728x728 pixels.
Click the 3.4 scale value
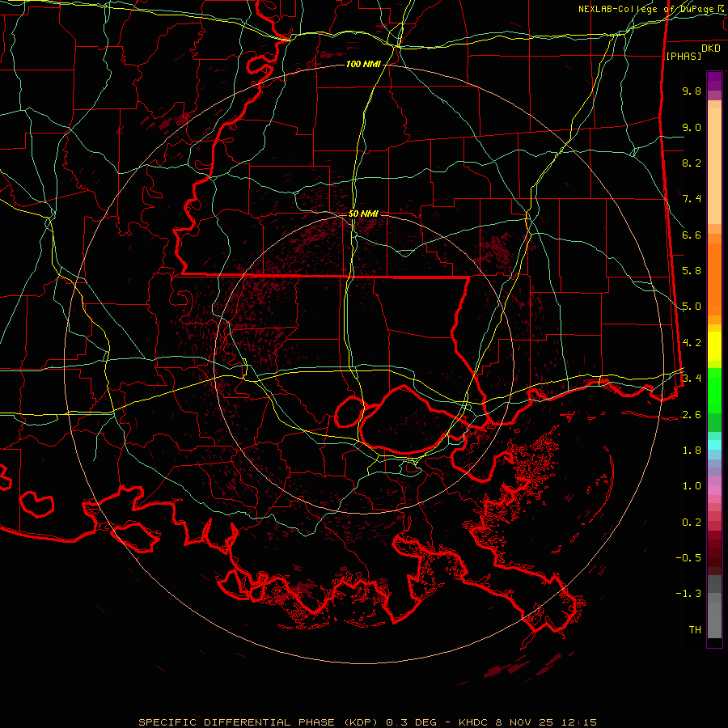click(692, 379)
